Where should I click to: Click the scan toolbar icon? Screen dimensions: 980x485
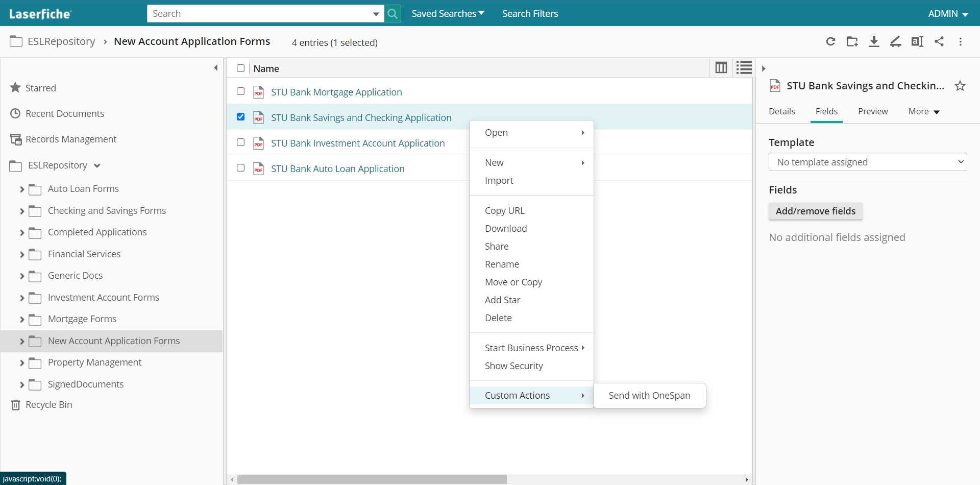(896, 41)
